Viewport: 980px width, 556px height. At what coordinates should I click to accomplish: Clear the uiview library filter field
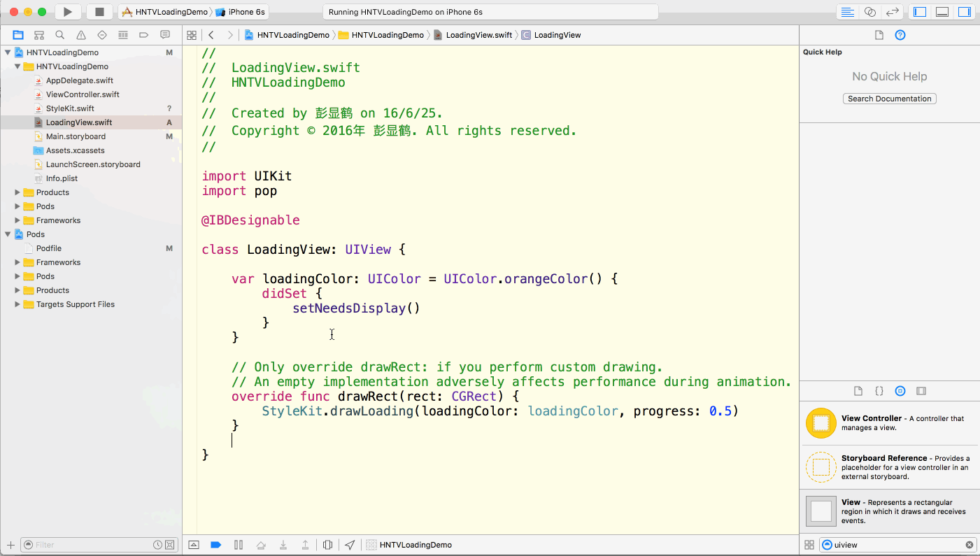tap(970, 545)
